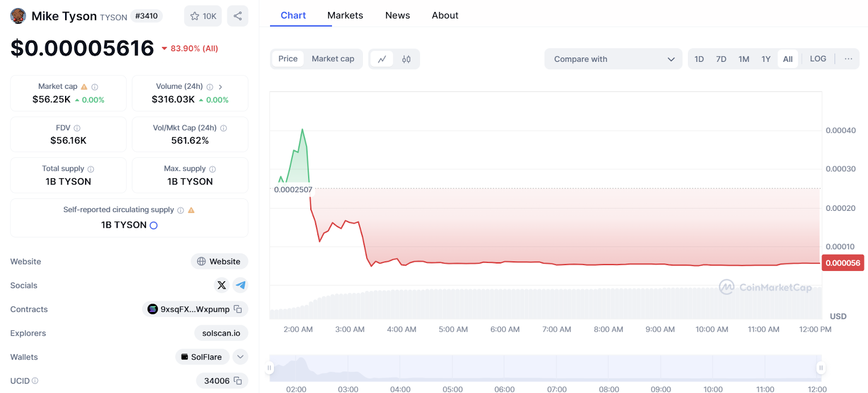Click the 0.000056 current price label
This screenshot has width=868, height=393.
(x=843, y=263)
